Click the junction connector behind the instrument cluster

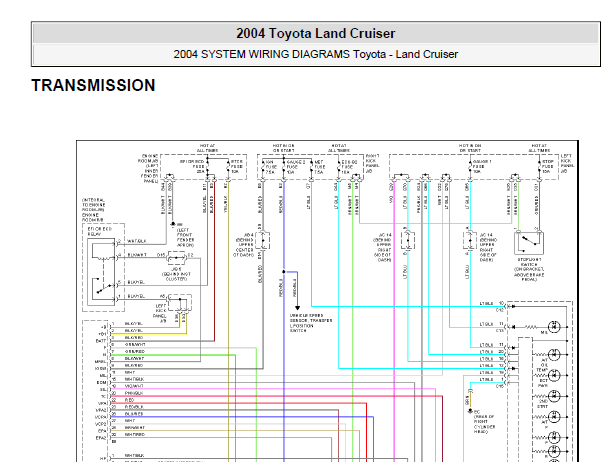[x=177, y=257]
